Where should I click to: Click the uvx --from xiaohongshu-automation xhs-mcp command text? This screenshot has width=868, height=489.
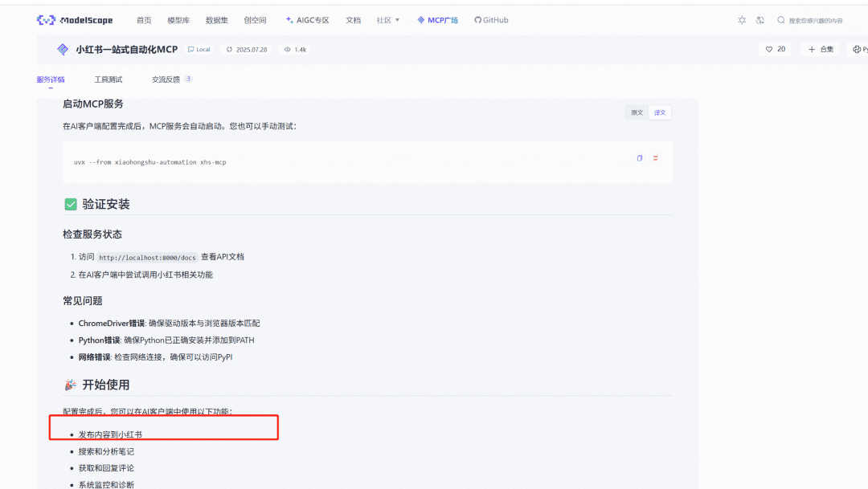[x=150, y=162]
